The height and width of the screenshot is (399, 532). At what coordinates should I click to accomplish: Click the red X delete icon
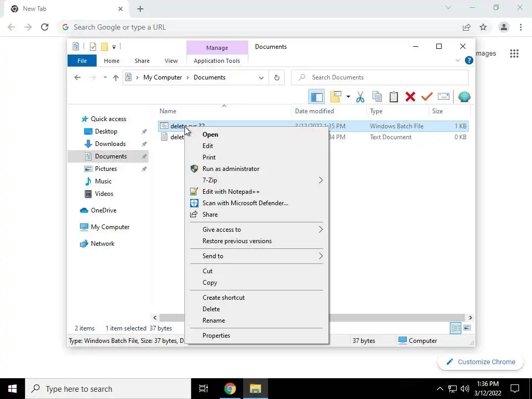(410, 97)
